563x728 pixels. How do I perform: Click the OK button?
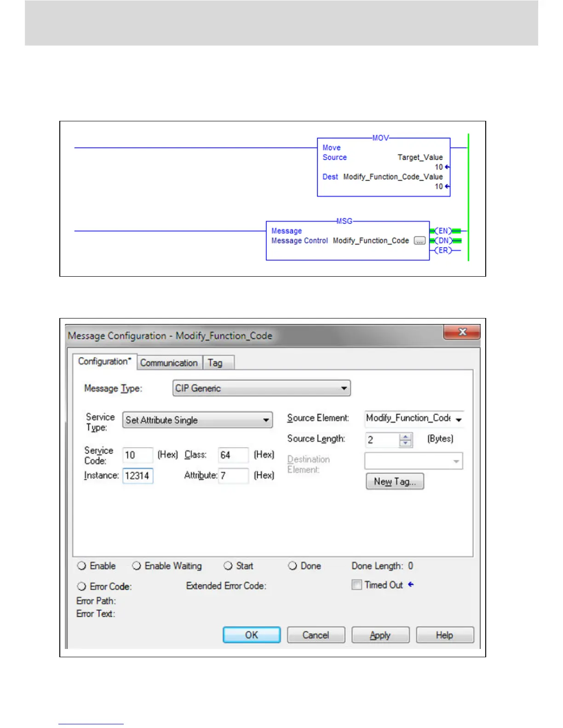click(252, 635)
